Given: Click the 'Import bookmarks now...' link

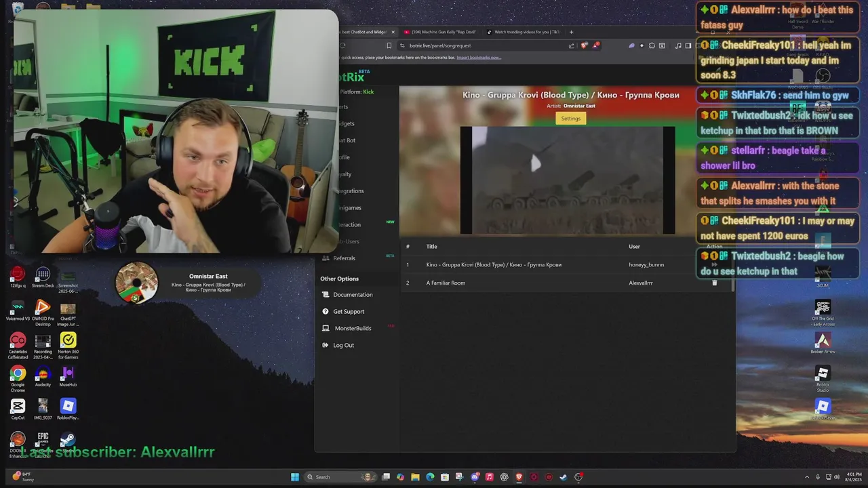Looking at the screenshot, I should point(479,58).
